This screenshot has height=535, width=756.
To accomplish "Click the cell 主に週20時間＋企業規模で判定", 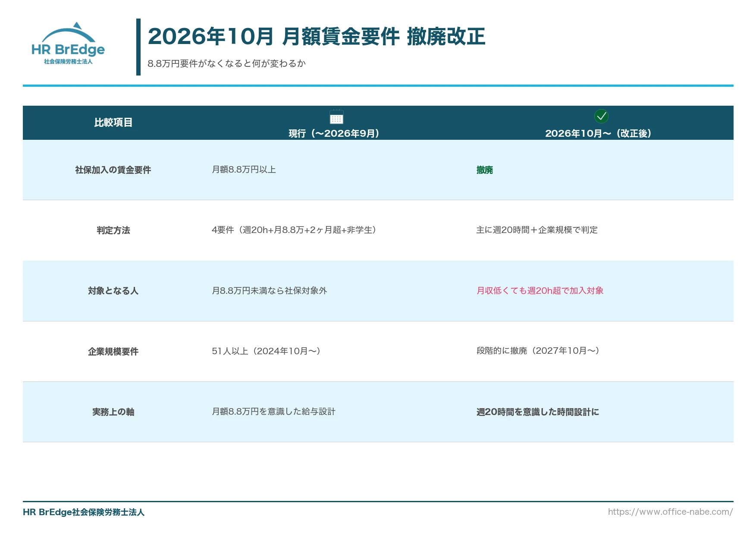I will click(537, 230).
